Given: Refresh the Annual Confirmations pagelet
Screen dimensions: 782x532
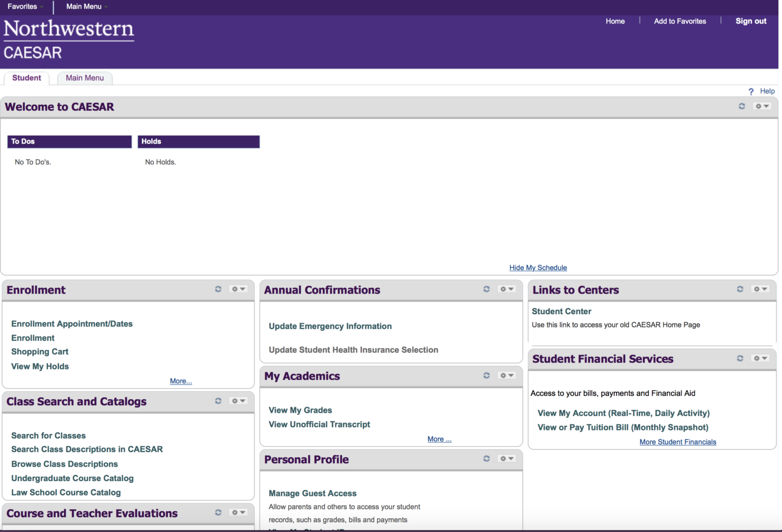Looking at the screenshot, I should pyautogui.click(x=487, y=289).
